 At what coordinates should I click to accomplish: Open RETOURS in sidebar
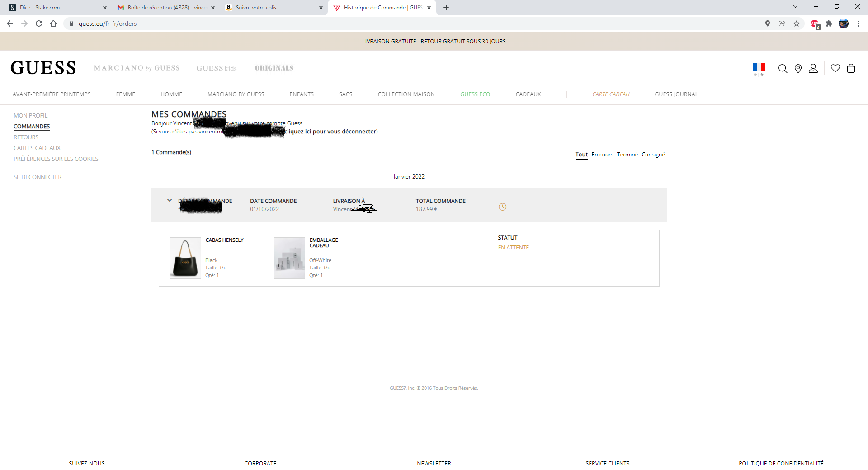click(x=26, y=137)
